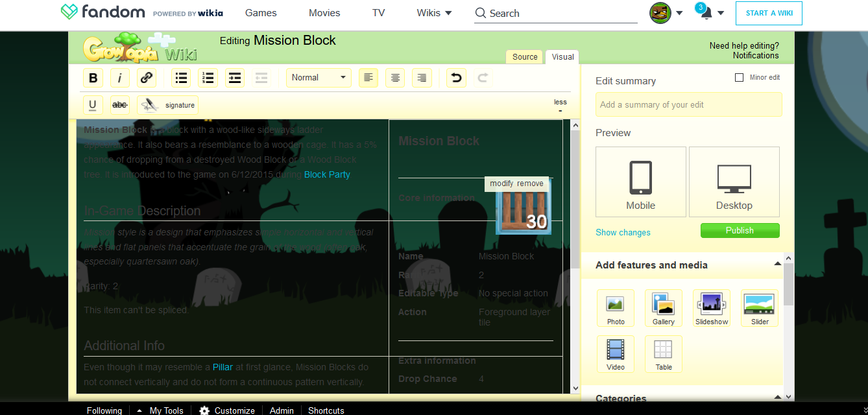Viewport: 868px width, 415px height.
Task: Toggle bold formatting in the toolbar
Action: click(x=93, y=78)
